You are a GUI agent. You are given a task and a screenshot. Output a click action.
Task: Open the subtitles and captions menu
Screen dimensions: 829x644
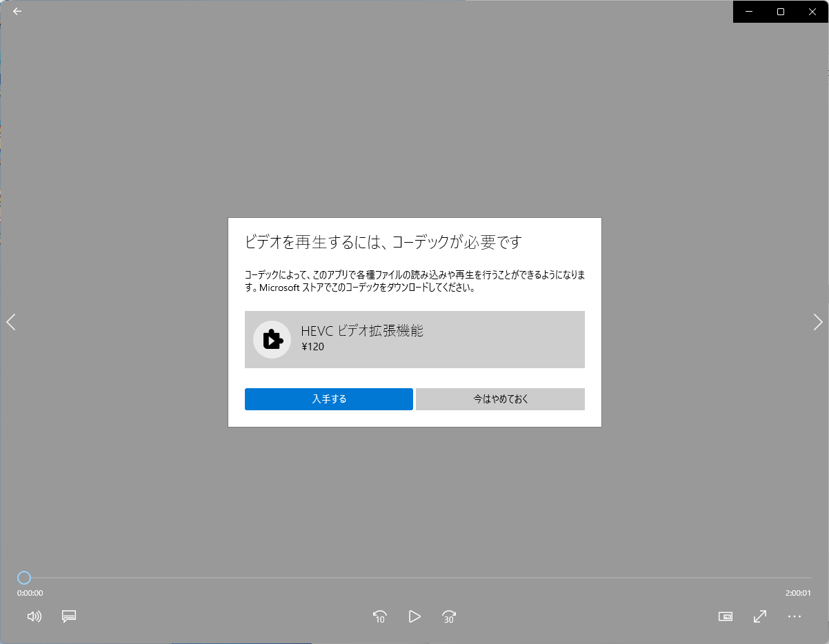[68, 616]
